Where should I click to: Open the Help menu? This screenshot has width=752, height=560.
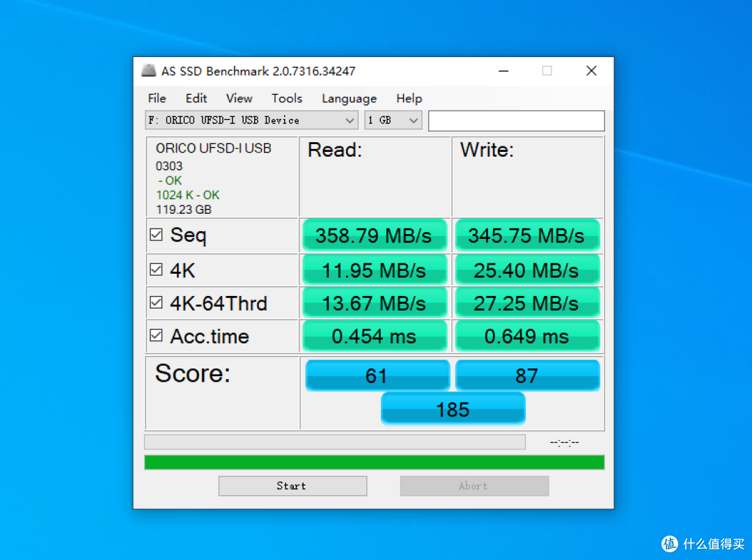[409, 98]
